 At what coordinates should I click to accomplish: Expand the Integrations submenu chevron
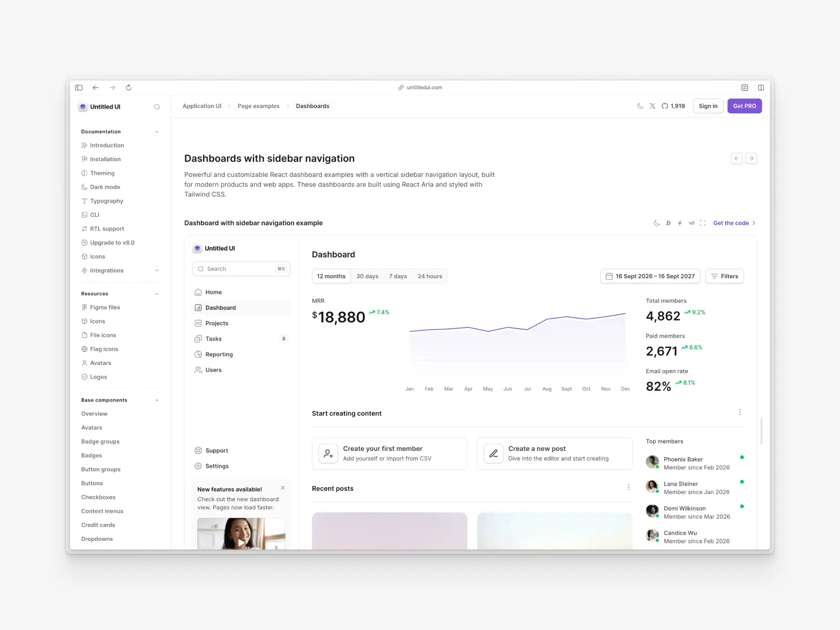pos(156,270)
